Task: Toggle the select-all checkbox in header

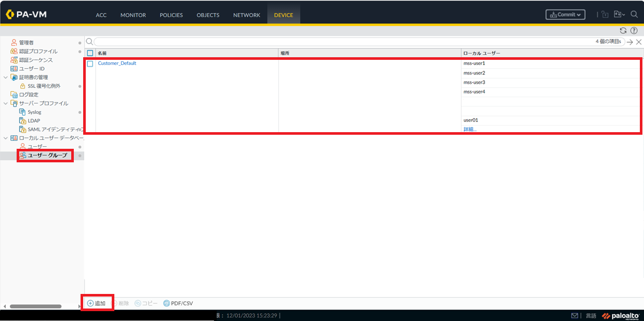Action: tap(90, 53)
